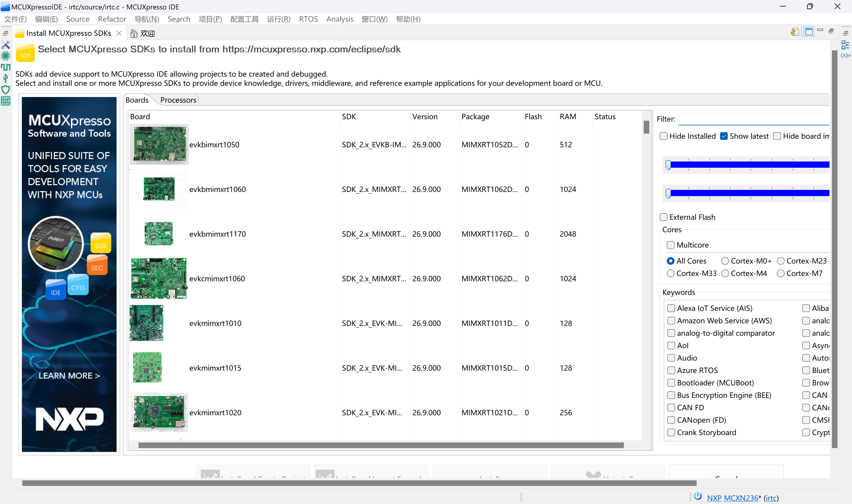Open the 配置工具 menu
The image size is (852, 504).
[x=244, y=19]
